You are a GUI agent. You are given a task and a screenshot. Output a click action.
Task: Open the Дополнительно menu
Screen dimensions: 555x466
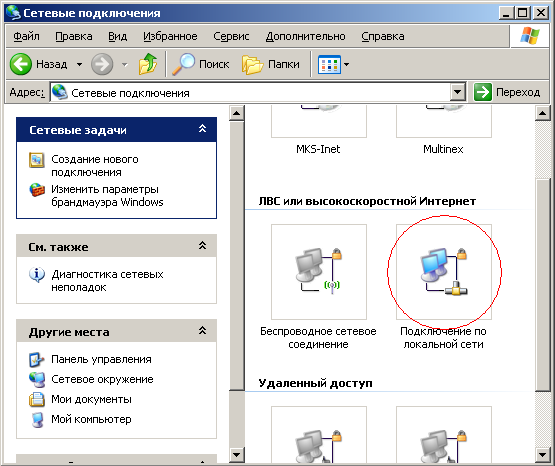[305, 36]
